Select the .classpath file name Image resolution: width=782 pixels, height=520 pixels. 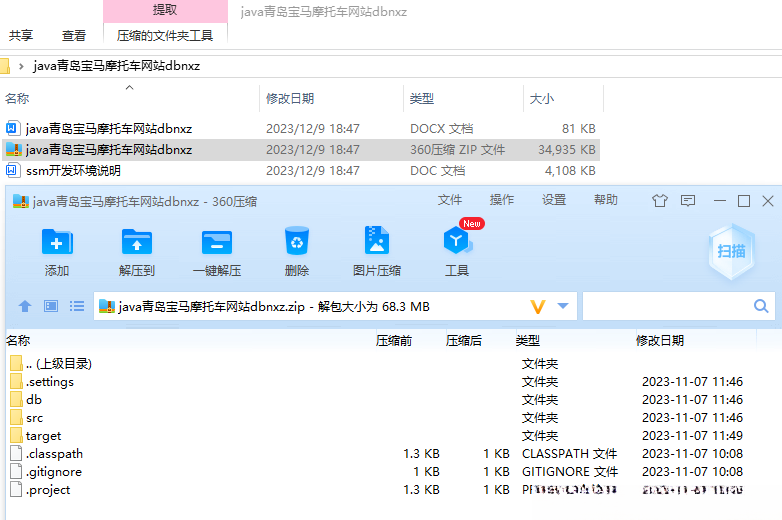click(54, 454)
